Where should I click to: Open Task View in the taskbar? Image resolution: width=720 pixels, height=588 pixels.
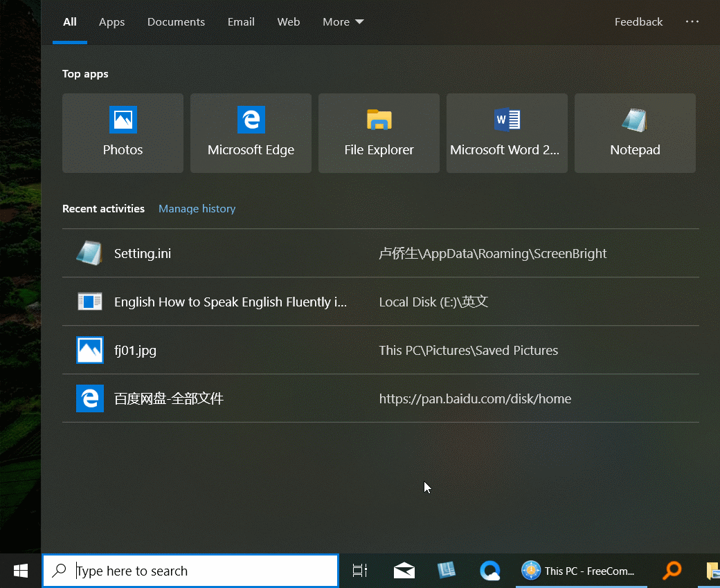coord(359,571)
